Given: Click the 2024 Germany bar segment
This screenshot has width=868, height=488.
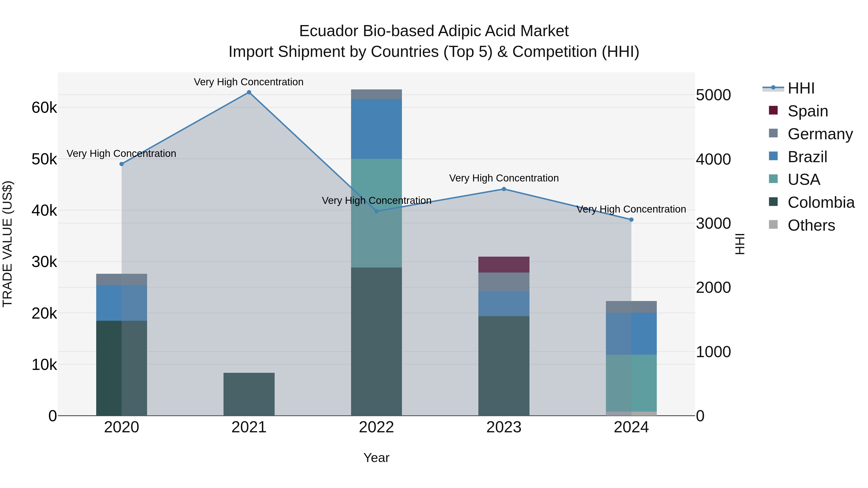Looking at the screenshot, I should pyautogui.click(x=631, y=307).
